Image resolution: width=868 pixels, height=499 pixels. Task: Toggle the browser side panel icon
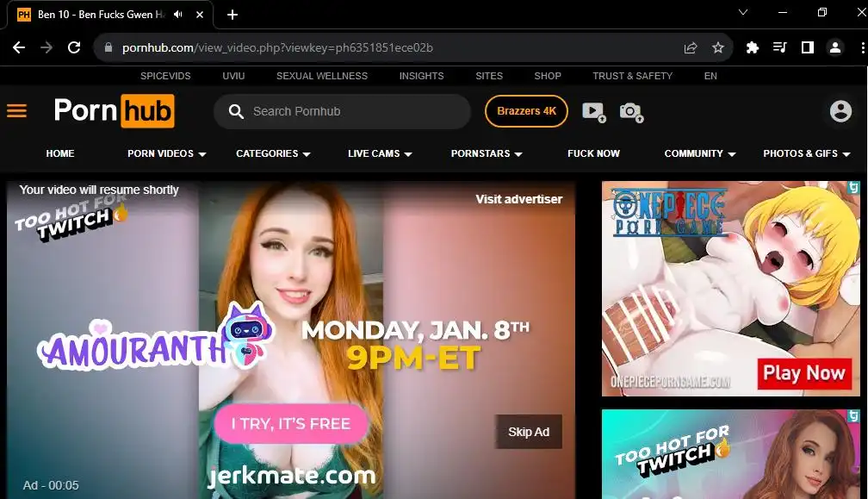click(x=808, y=47)
